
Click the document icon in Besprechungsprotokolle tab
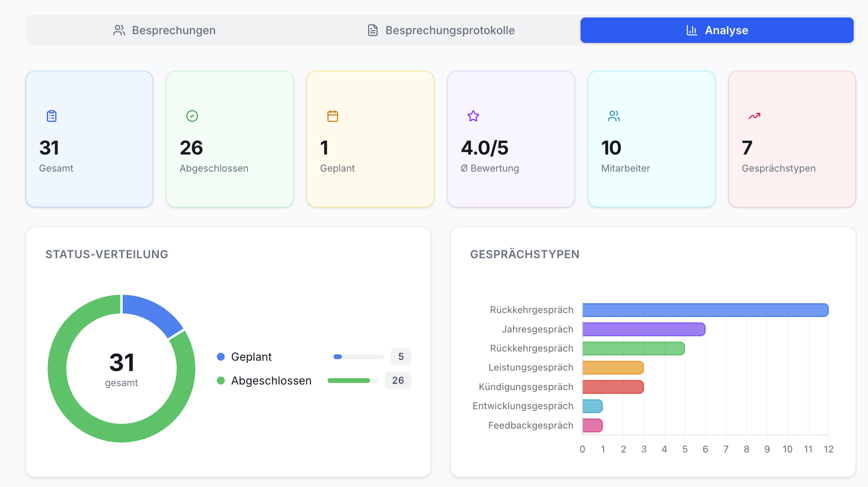372,30
